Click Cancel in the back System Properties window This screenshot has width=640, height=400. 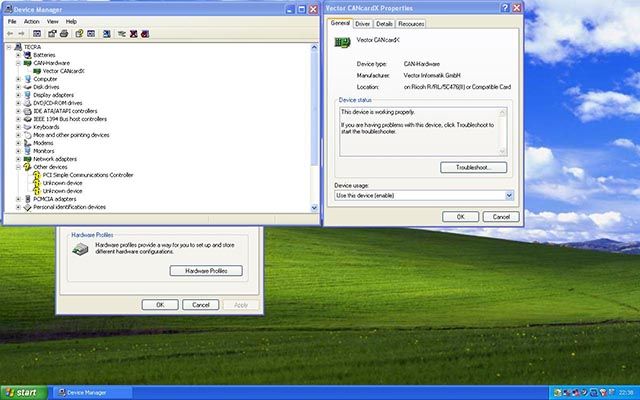pos(200,305)
